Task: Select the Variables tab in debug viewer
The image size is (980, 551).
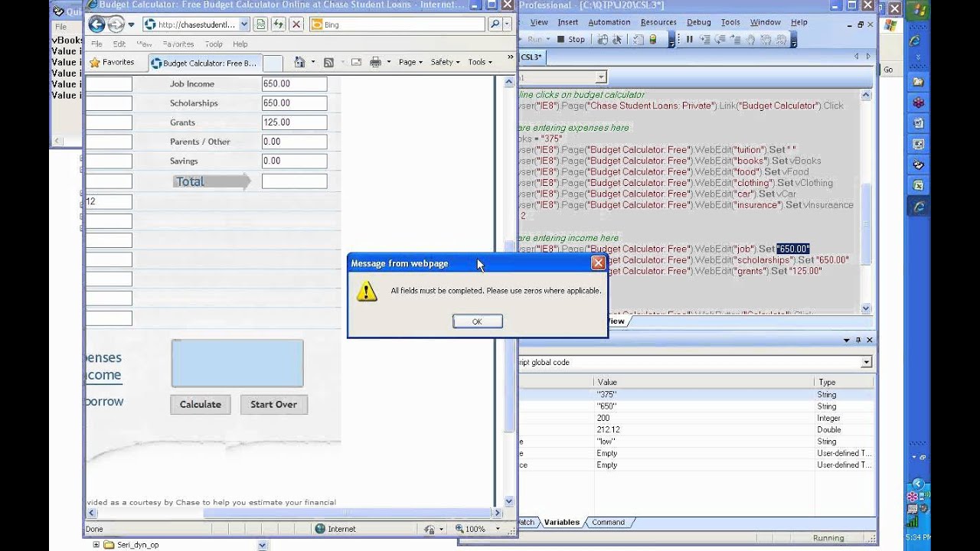Action: pos(561,522)
